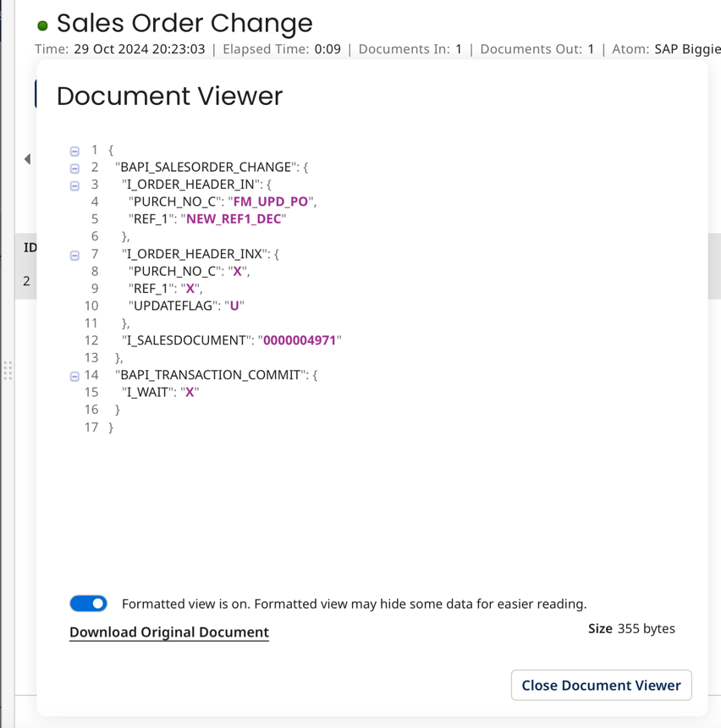This screenshot has width=721, height=728.
Task: Disable the formatted view toggle
Action: click(88, 603)
